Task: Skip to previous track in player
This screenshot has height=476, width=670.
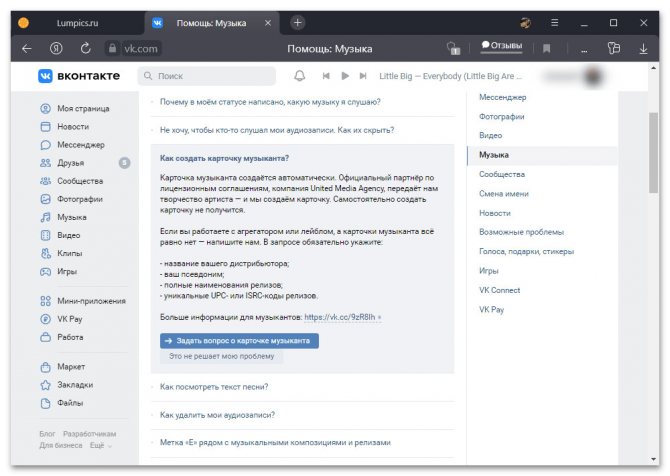Action: [x=326, y=76]
